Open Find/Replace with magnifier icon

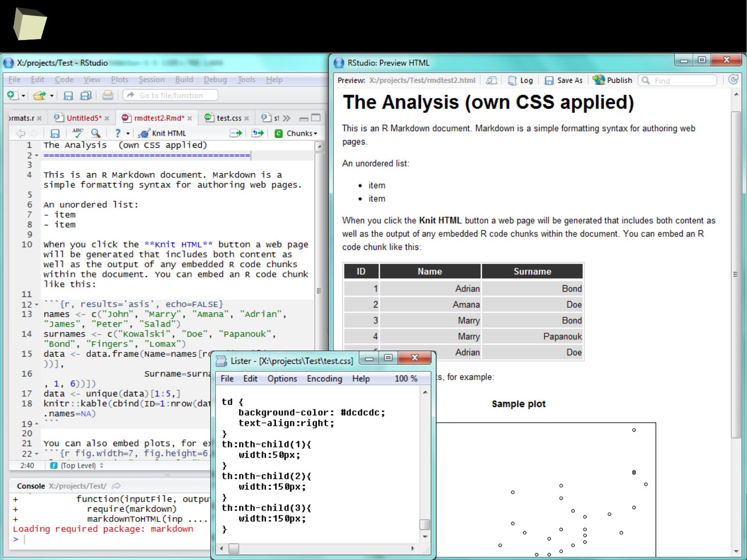click(x=95, y=133)
